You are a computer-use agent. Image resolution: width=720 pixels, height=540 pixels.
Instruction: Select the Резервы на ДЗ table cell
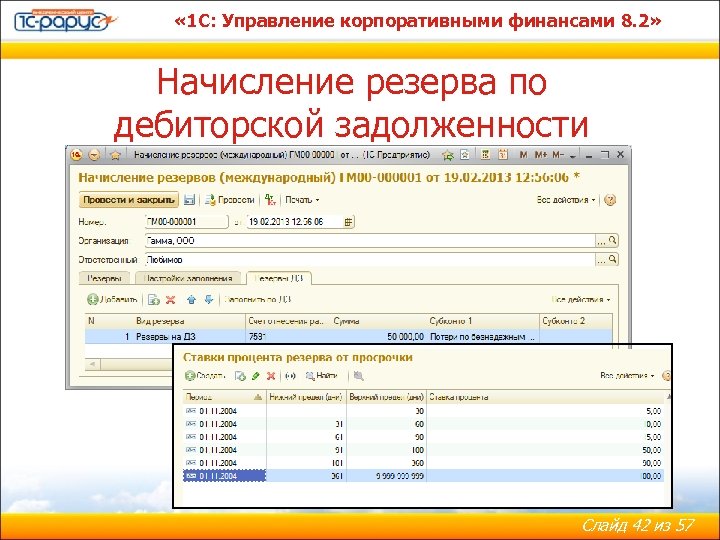[189, 337]
